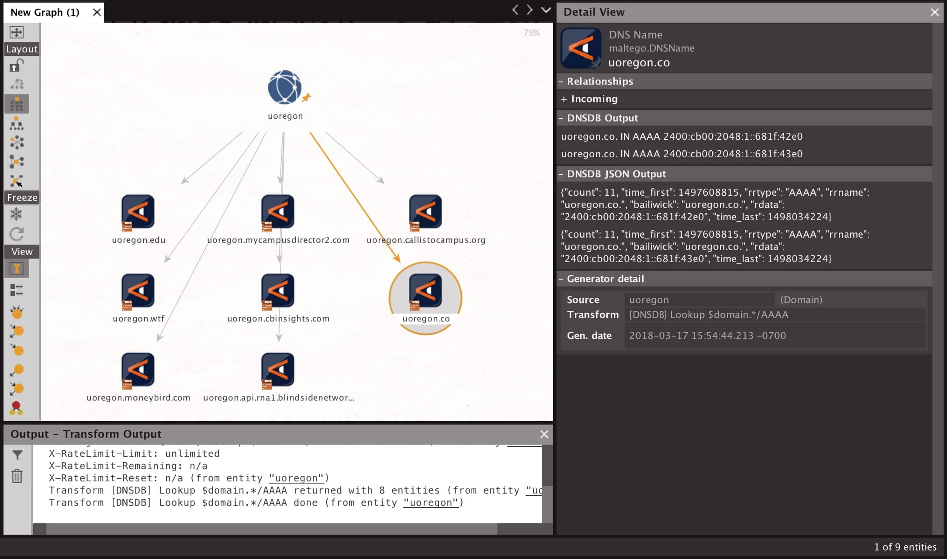Click the Source field showing uoregon
This screenshot has height=560, width=948.
coord(700,300)
